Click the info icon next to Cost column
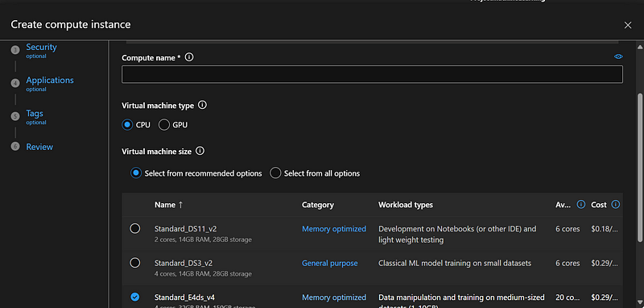 615,204
